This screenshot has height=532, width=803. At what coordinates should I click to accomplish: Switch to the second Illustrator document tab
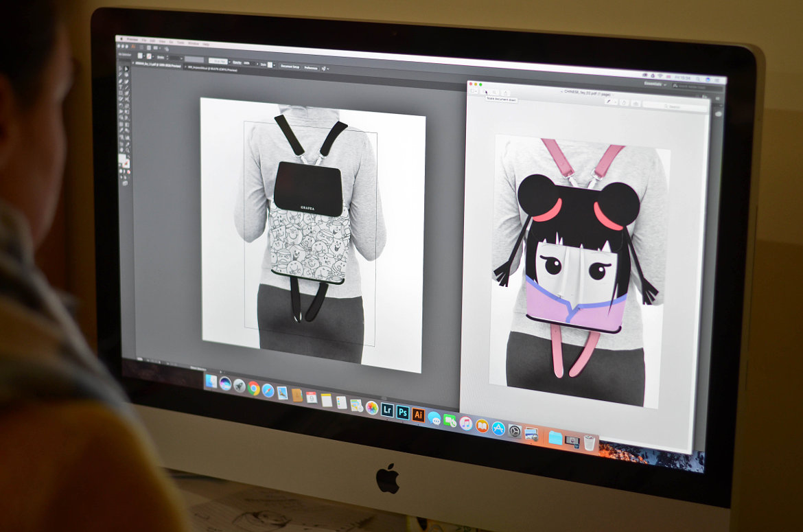212,69
